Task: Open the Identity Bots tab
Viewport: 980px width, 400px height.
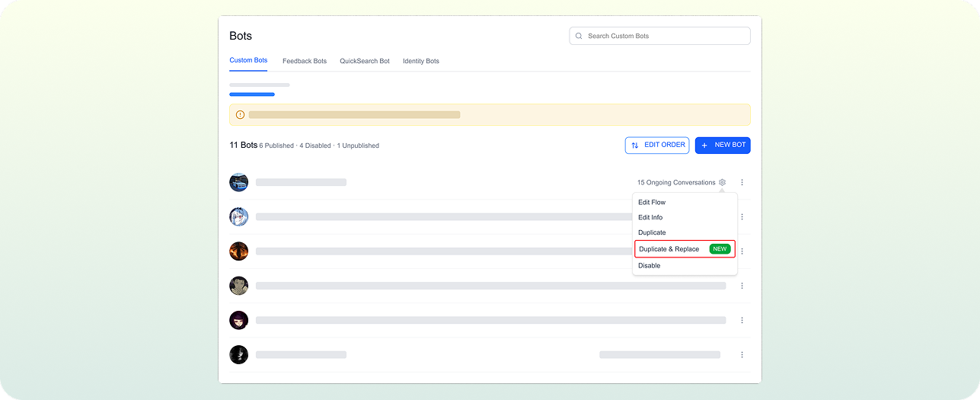Action: tap(421, 61)
